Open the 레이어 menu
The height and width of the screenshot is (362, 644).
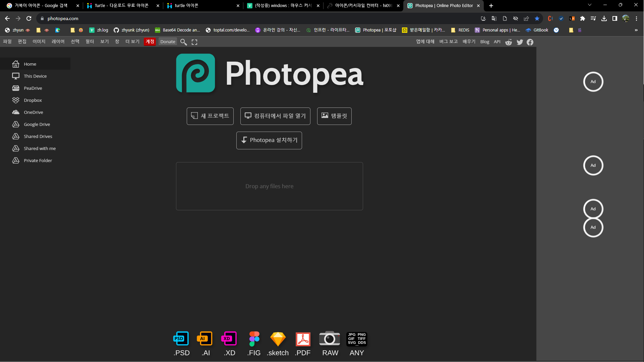point(58,42)
